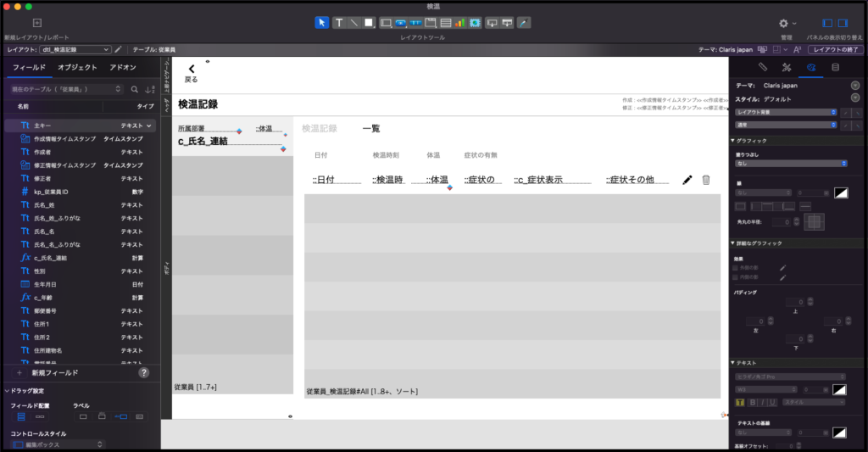
Task: Switch to the オブジェクト tab
Action: click(x=77, y=68)
